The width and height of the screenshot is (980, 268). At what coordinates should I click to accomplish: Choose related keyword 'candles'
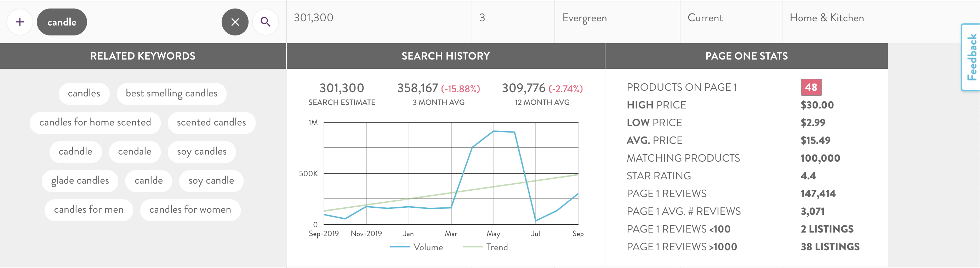click(x=84, y=94)
